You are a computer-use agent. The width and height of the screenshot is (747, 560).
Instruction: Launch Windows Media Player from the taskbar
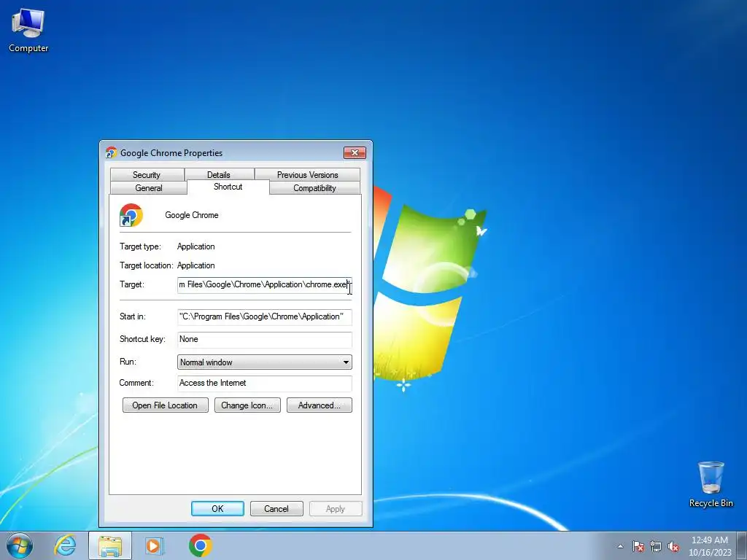[155, 545]
